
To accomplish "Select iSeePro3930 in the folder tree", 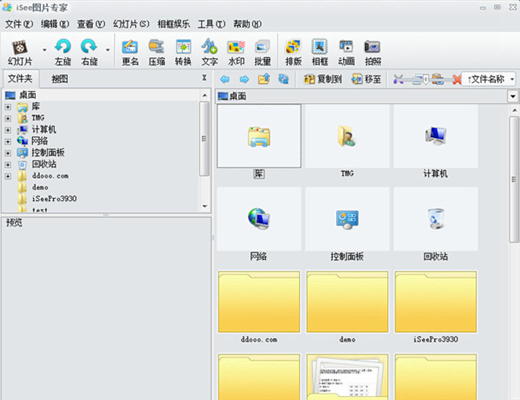I will [54, 199].
